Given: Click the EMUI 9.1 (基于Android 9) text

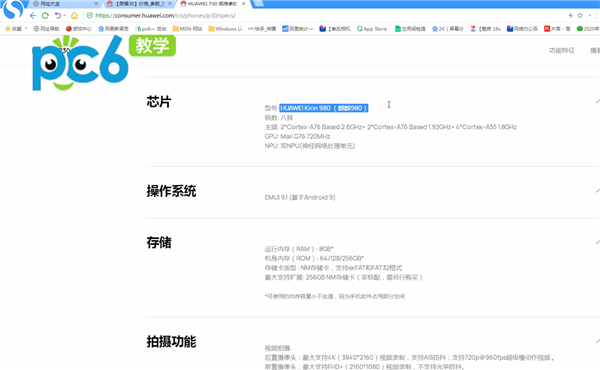Looking at the screenshot, I should click(x=300, y=197).
